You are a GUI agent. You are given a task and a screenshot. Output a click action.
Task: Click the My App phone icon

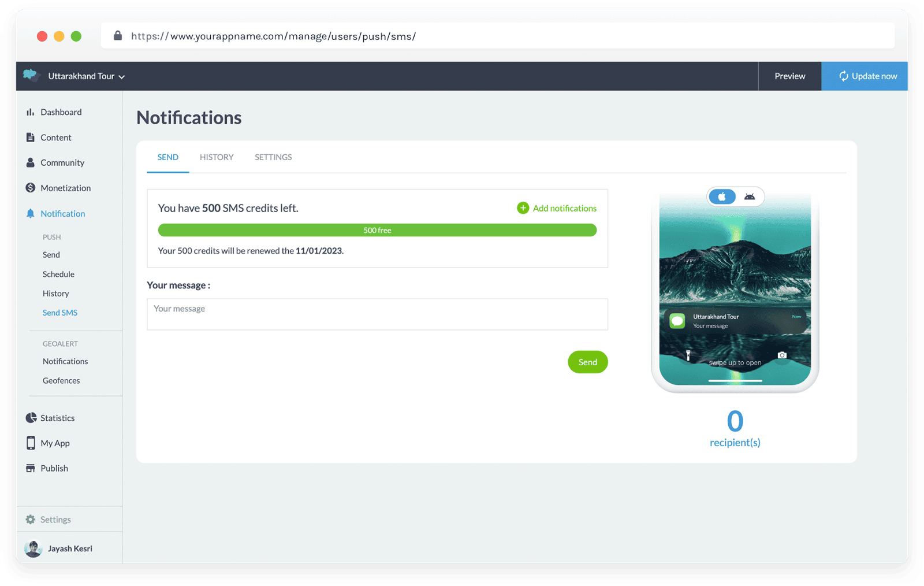(31, 443)
